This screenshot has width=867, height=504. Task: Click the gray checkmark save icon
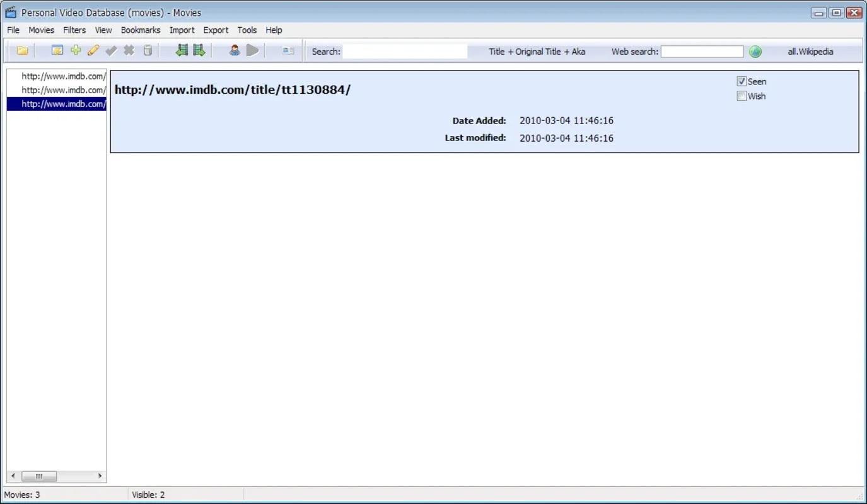(112, 50)
